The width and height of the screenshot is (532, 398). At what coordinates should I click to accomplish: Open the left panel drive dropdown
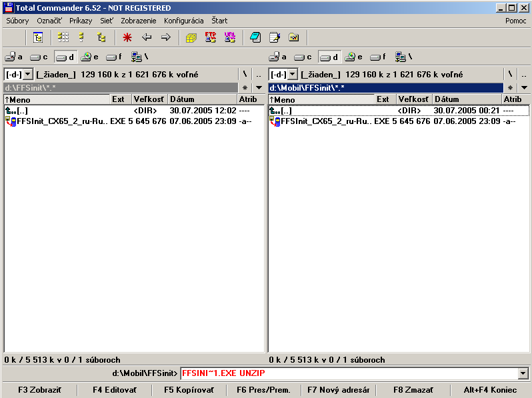28,74
